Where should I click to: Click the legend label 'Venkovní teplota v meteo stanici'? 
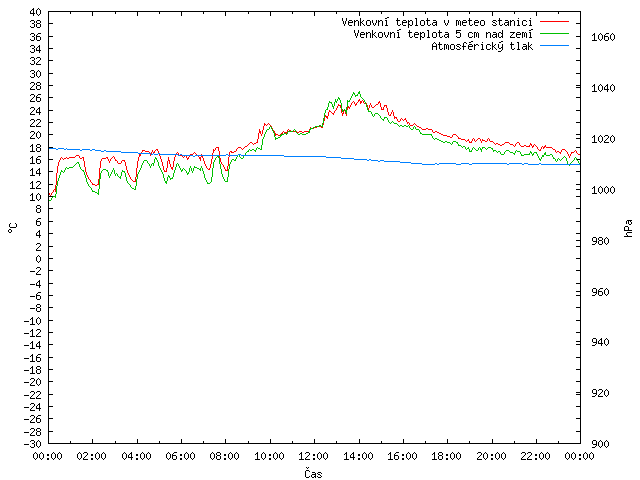437,22
